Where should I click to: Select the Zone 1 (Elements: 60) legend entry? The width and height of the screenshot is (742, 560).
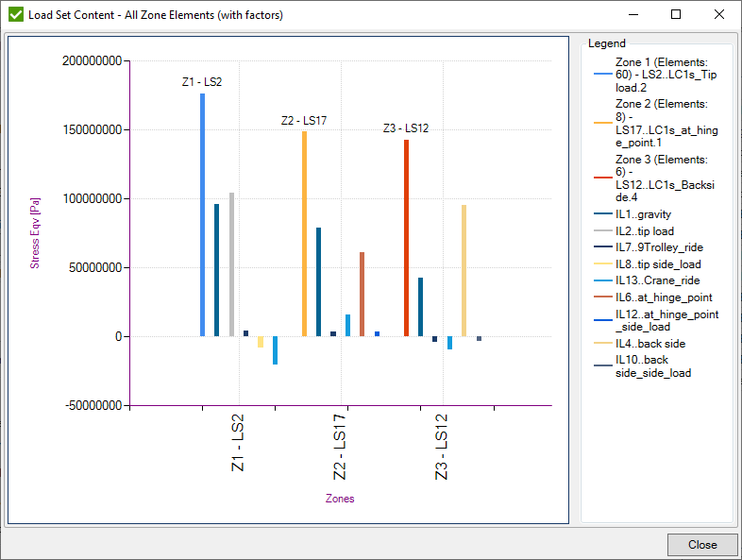click(x=659, y=75)
